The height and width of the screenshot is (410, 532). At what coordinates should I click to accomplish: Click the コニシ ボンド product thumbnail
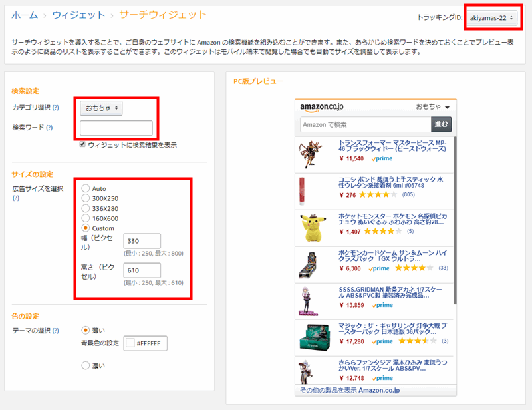(302, 191)
